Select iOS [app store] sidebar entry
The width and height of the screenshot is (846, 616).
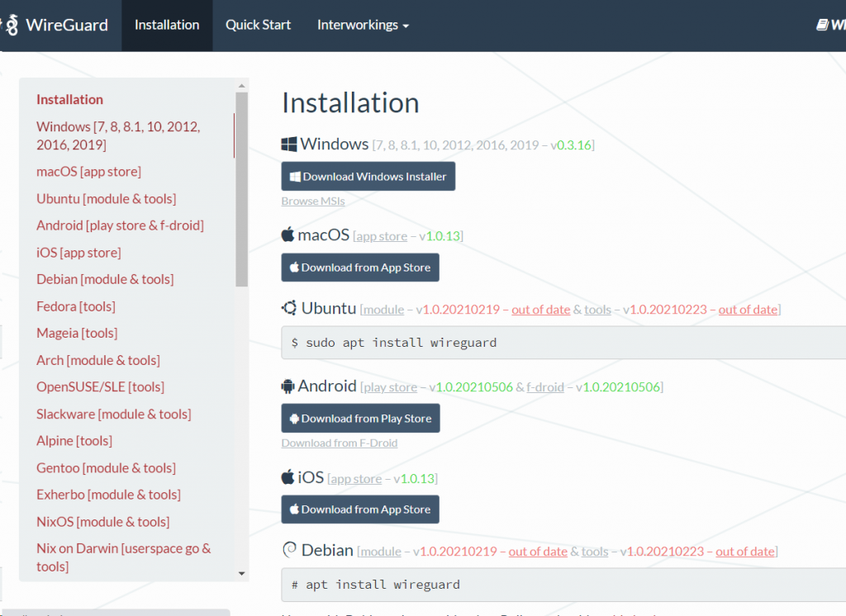(78, 253)
